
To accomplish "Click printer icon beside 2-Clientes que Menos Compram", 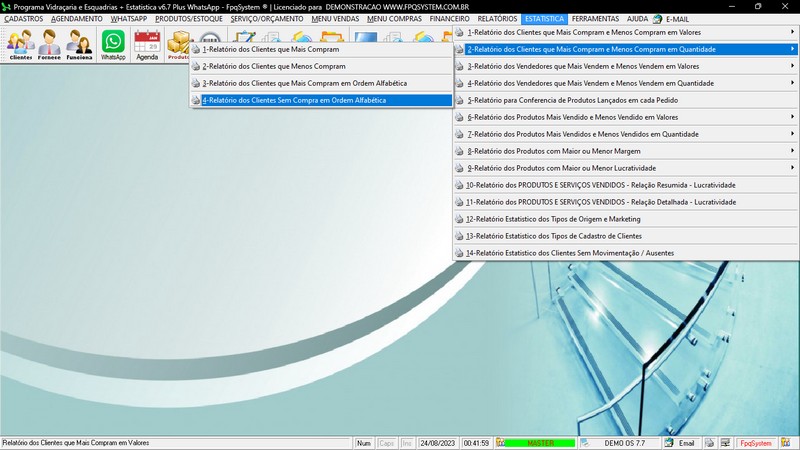I will point(196,66).
